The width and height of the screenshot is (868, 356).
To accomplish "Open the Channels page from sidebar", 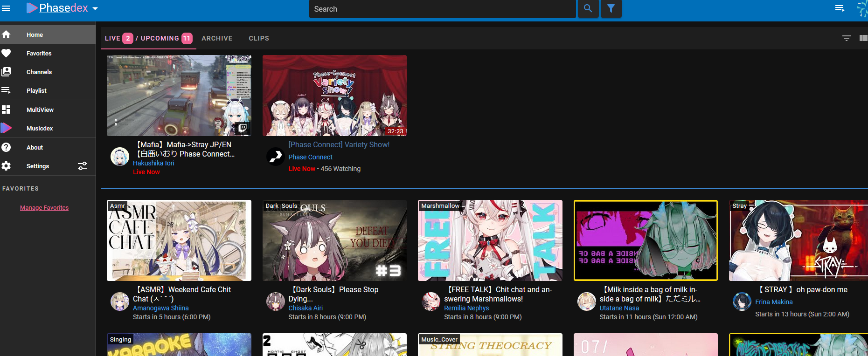I will (39, 72).
